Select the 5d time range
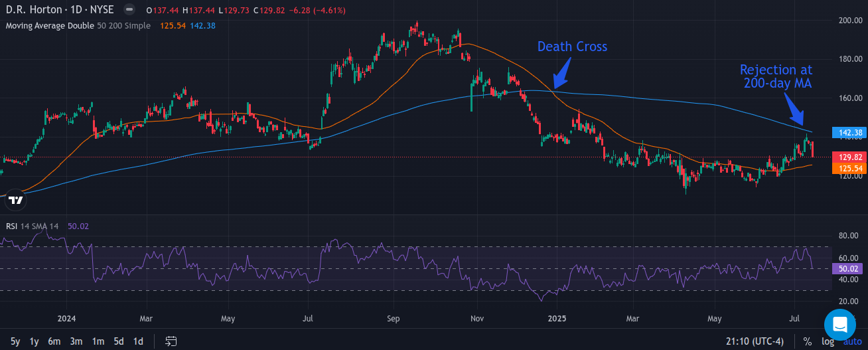This screenshot has width=868, height=350. 119,341
